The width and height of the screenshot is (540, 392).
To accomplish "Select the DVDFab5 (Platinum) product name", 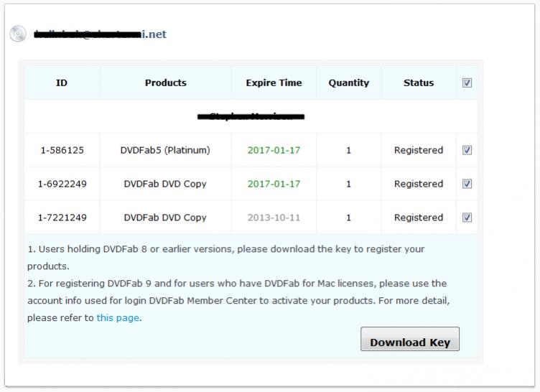I will click(165, 150).
